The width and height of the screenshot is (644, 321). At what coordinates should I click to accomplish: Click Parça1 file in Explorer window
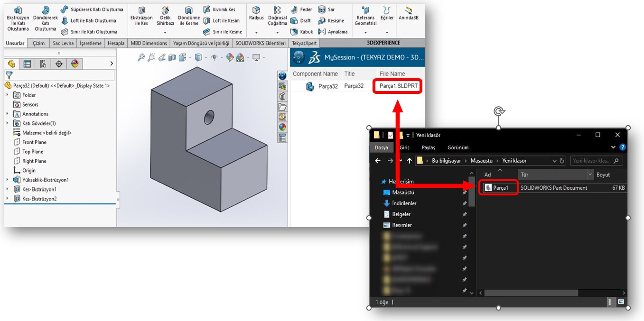pos(496,188)
